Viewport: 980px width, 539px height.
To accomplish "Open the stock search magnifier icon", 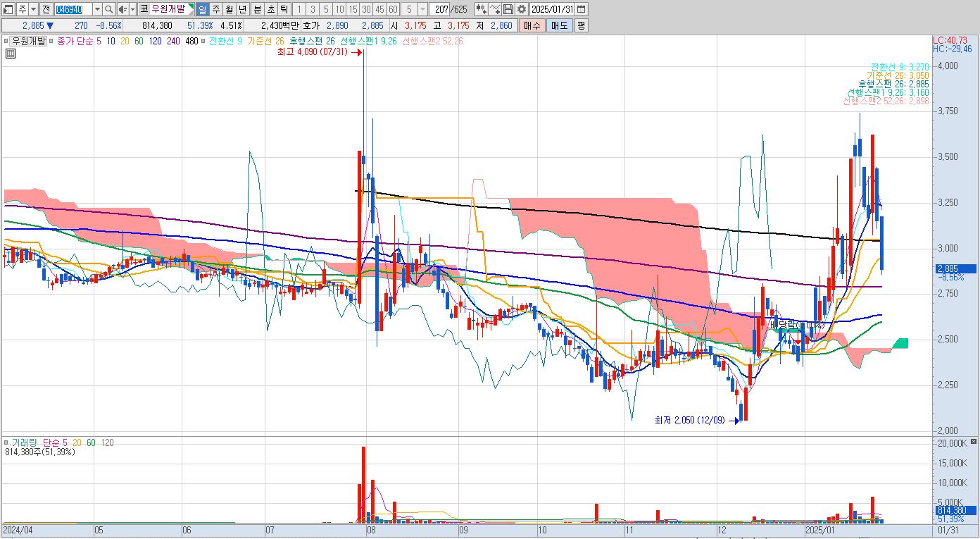I will (x=108, y=9).
